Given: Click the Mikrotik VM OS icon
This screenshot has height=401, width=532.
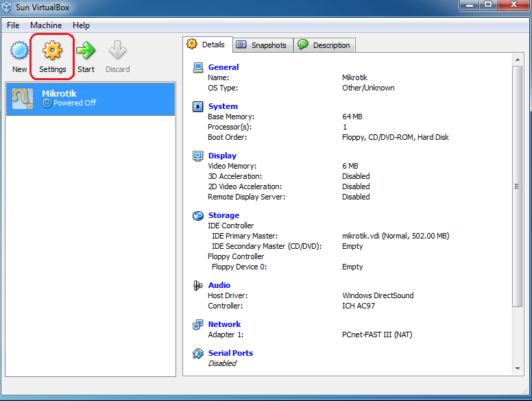Looking at the screenshot, I should (23, 99).
